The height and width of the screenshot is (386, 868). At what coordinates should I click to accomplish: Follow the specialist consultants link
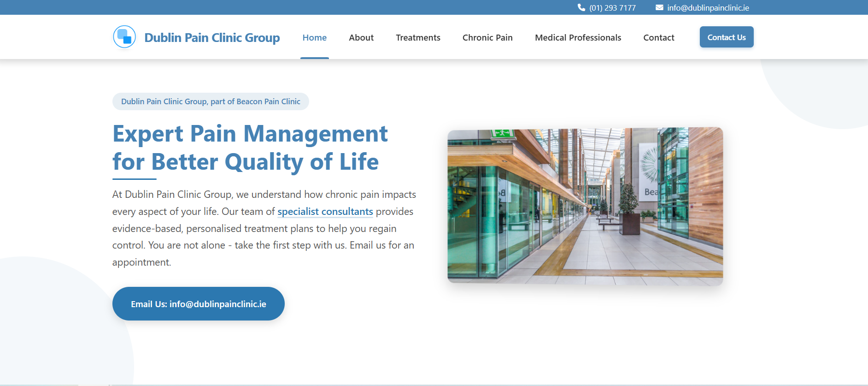point(325,212)
